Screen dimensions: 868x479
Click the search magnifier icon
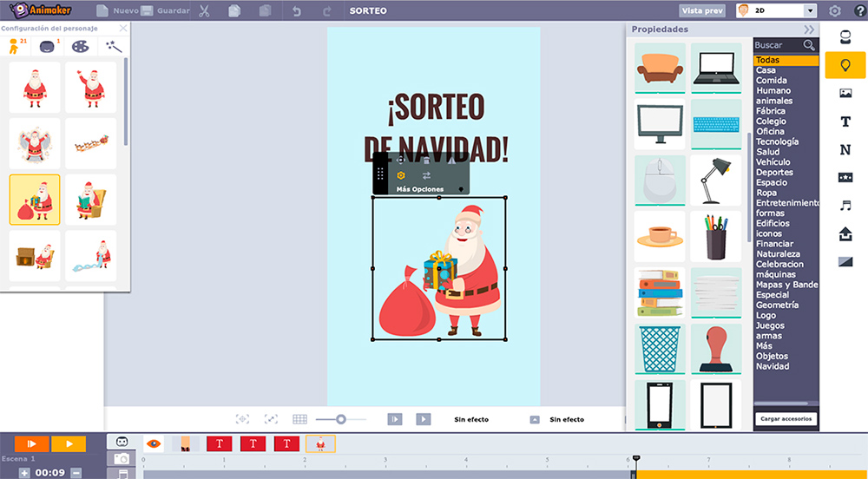pyautogui.click(x=809, y=45)
